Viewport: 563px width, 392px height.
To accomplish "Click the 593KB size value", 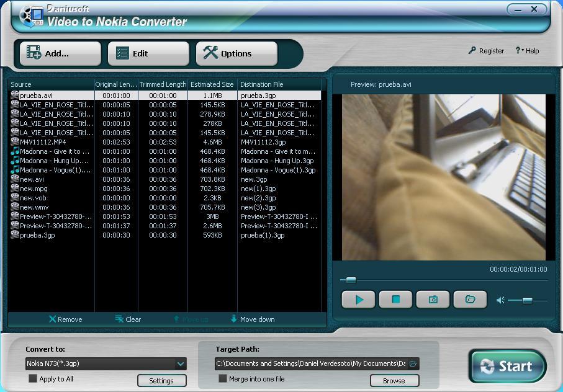I will click(212, 235).
